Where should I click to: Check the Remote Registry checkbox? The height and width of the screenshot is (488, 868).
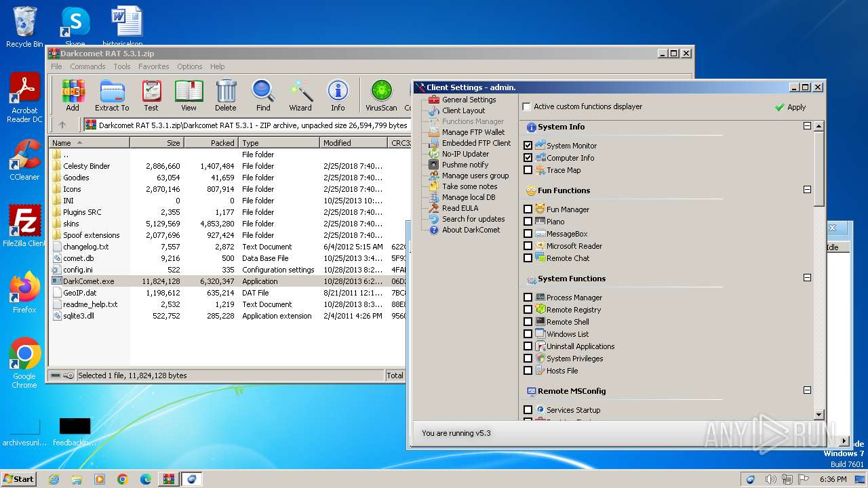coord(528,310)
